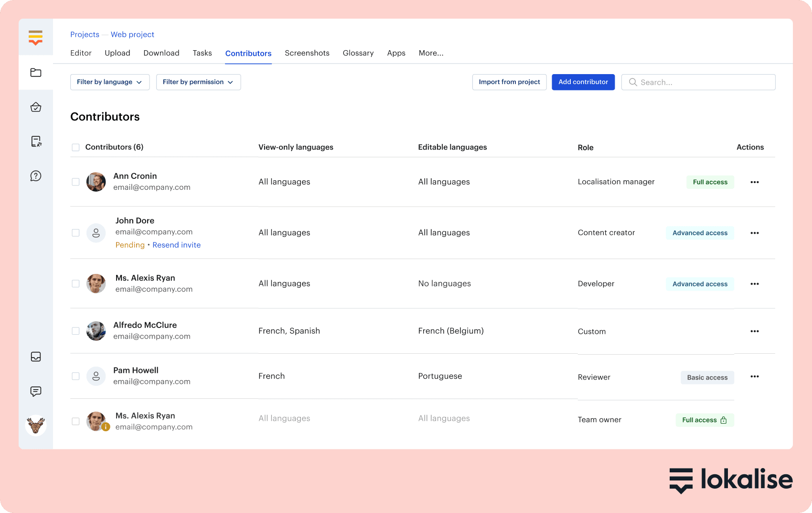This screenshot has width=812, height=513.
Task: Open actions menu for Ann Cronin
Action: tap(754, 182)
